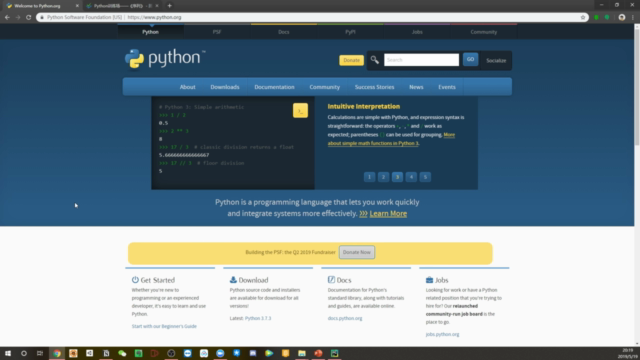Screen dimensions: 640x360
Task: Click the taskbar clock and date
Action: click(628, 353)
